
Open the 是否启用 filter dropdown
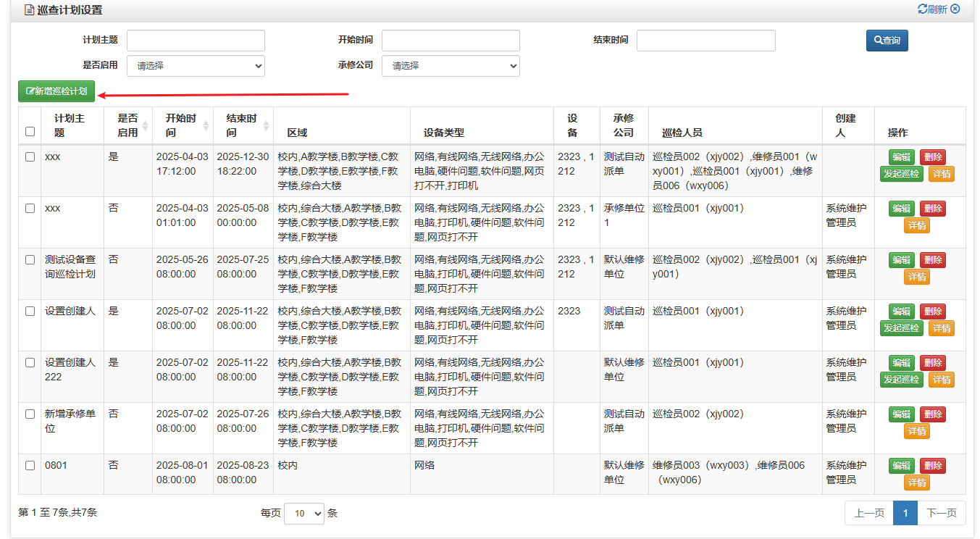click(196, 66)
